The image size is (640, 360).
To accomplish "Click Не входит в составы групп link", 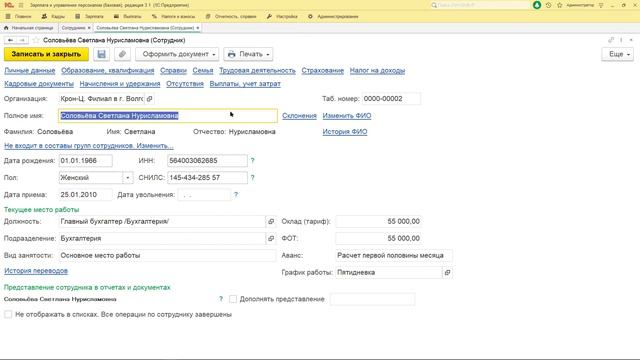I will (x=89, y=145).
